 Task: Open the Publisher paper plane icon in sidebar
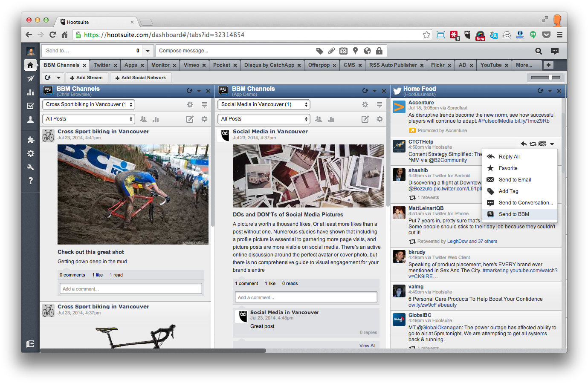click(x=30, y=79)
